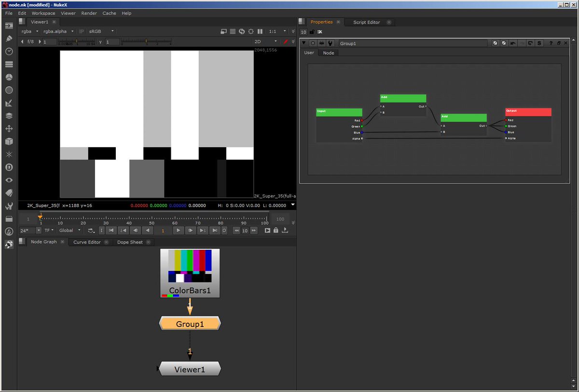The height and width of the screenshot is (392, 579).
Task: Open the ToolSets wrench icon
Action: click(9, 206)
